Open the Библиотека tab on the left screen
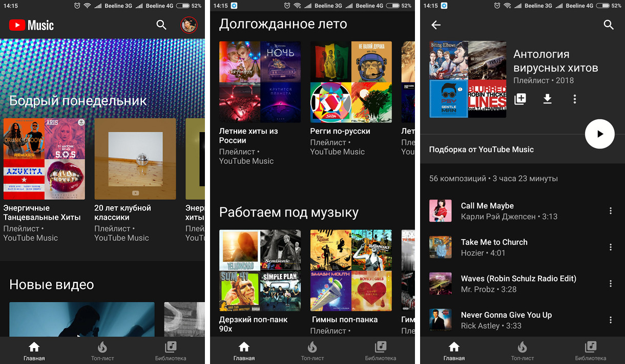The width and height of the screenshot is (625, 364). click(x=171, y=351)
